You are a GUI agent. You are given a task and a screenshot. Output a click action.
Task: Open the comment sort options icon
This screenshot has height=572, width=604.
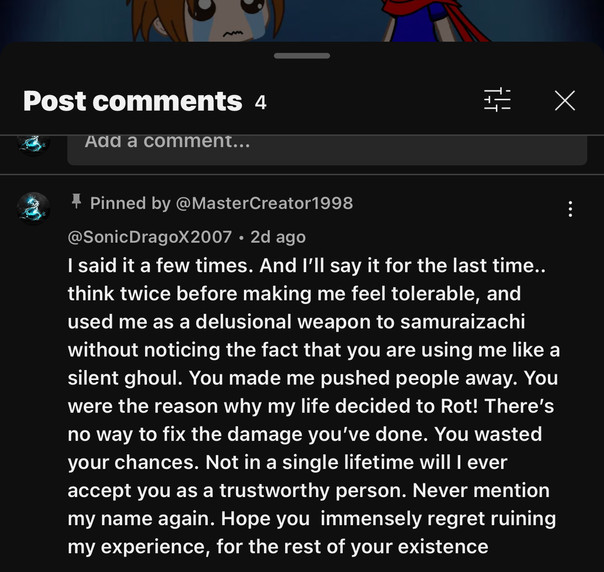497,100
